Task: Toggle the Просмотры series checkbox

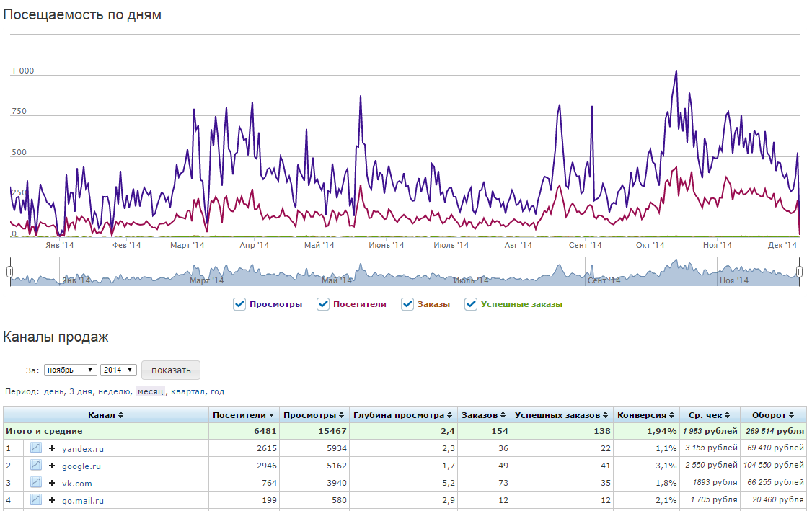Action: (240, 304)
